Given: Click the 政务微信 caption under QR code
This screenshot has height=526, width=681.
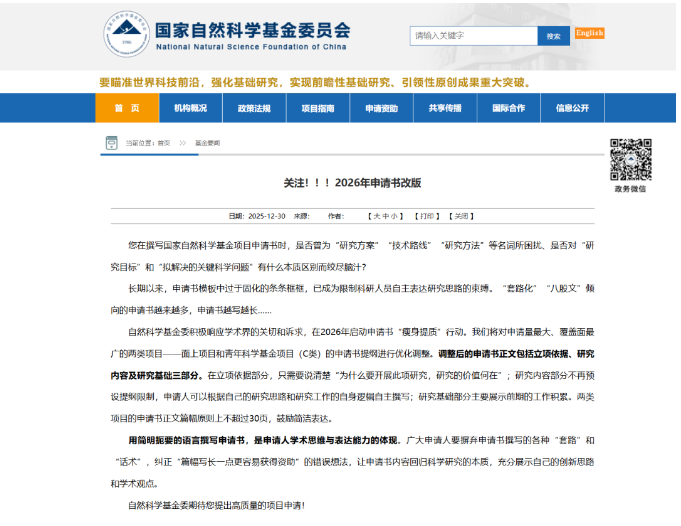Looking at the screenshot, I should tap(630, 189).
